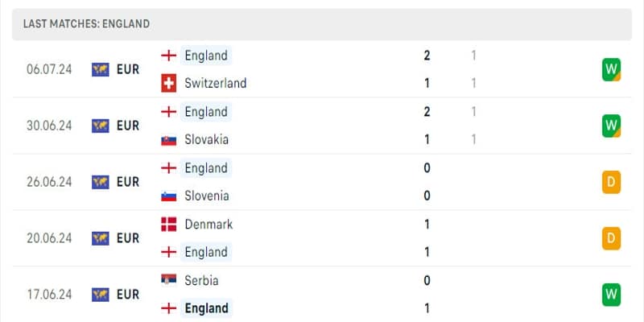
Task: Open the Switzerland team link
Action: pyautogui.click(x=215, y=84)
